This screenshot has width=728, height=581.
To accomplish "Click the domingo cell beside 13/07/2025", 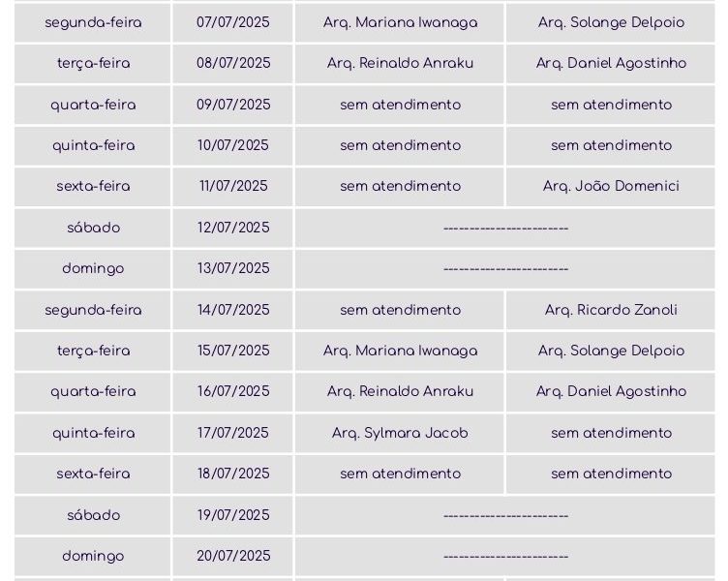I will pos(93,268).
